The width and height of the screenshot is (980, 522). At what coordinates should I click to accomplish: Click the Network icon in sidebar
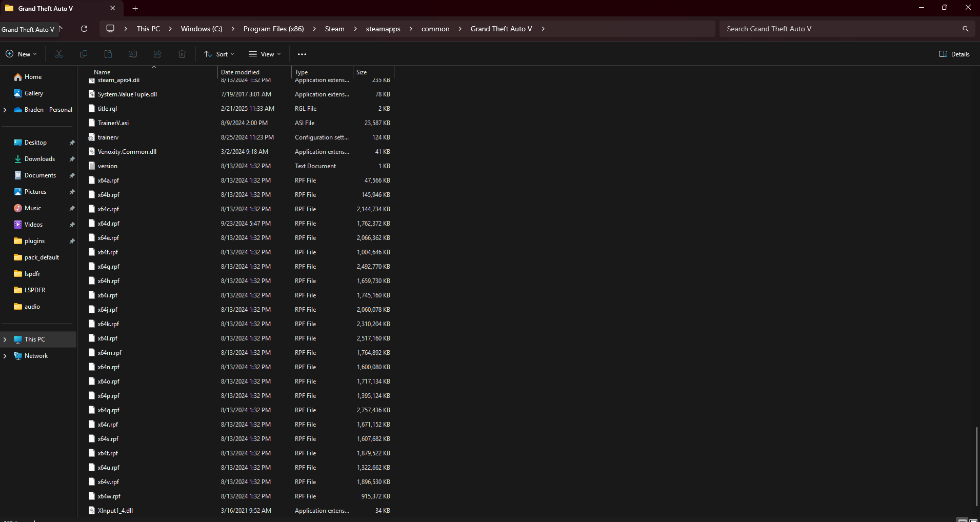tap(18, 356)
